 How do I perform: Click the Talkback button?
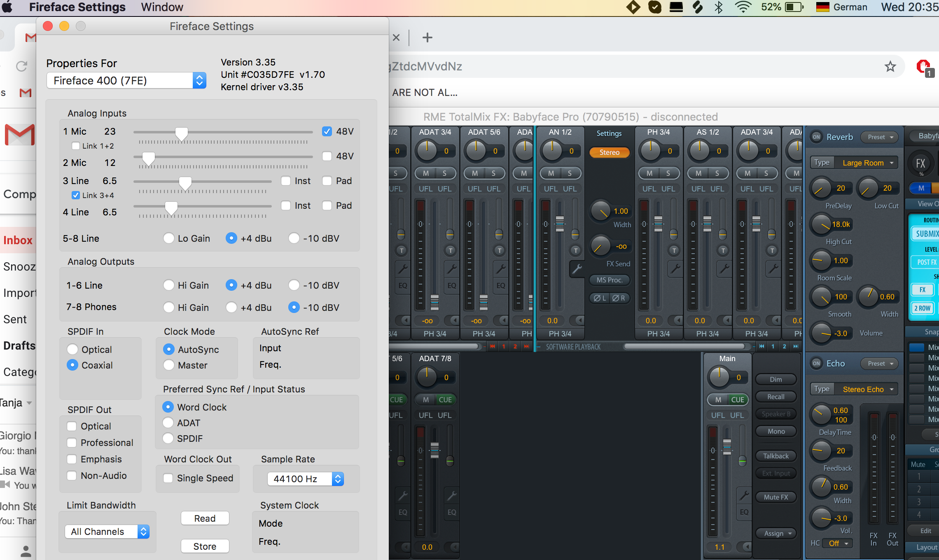tap(776, 456)
